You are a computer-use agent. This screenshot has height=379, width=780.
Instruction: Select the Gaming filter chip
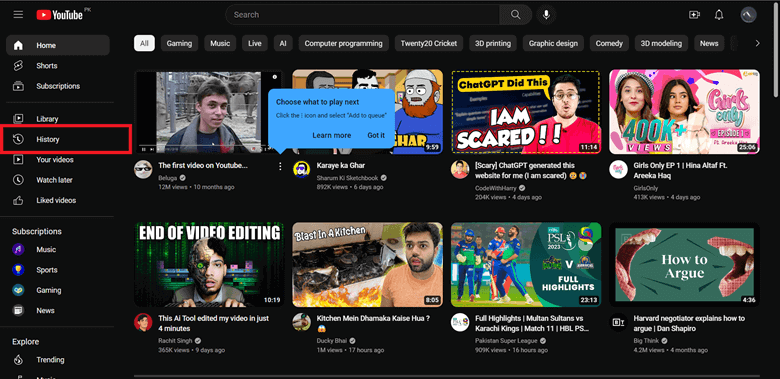pyautogui.click(x=179, y=43)
